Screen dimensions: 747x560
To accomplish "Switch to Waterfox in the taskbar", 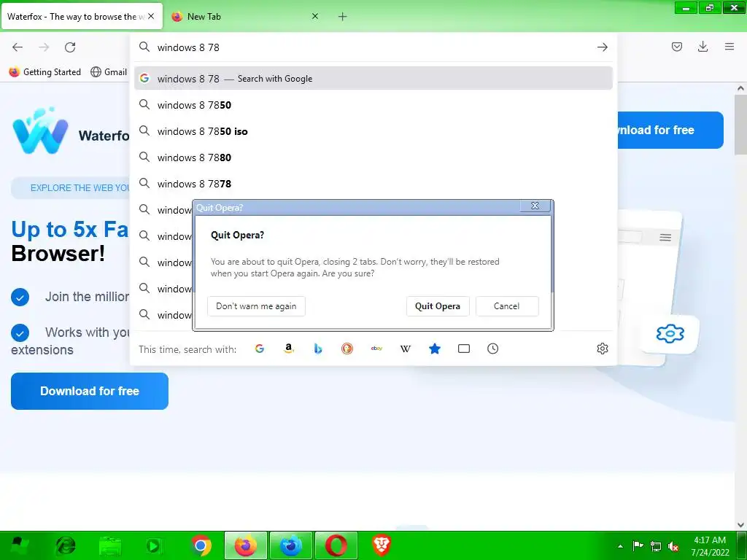I will click(291, 545).
